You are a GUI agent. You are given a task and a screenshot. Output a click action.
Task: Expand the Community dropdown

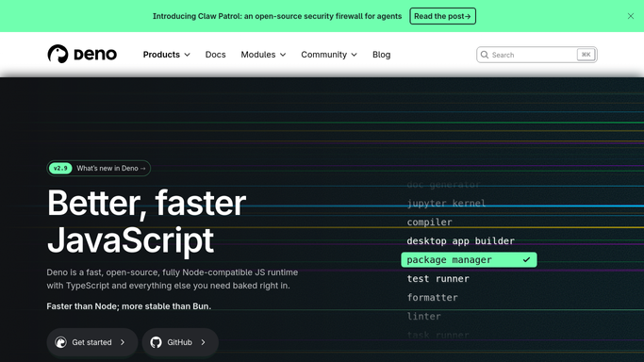[x=328, y=55]
